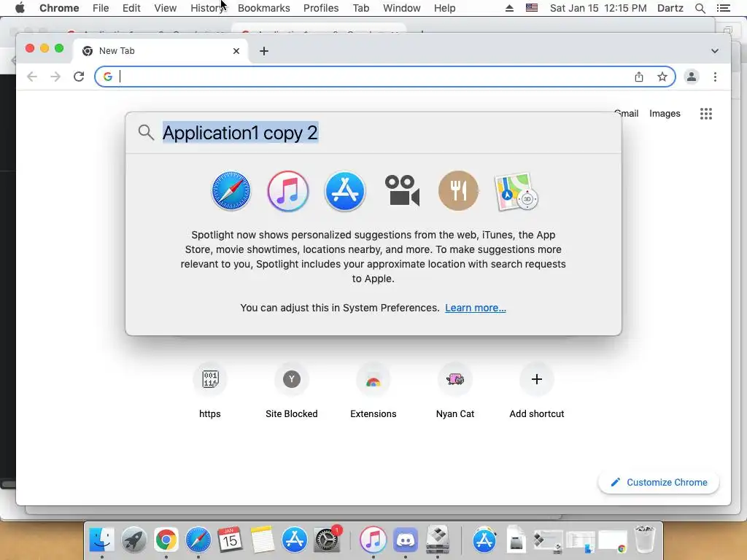Open the View menu
The height and width of the screenshot is (560, 747).
(166, 8)
